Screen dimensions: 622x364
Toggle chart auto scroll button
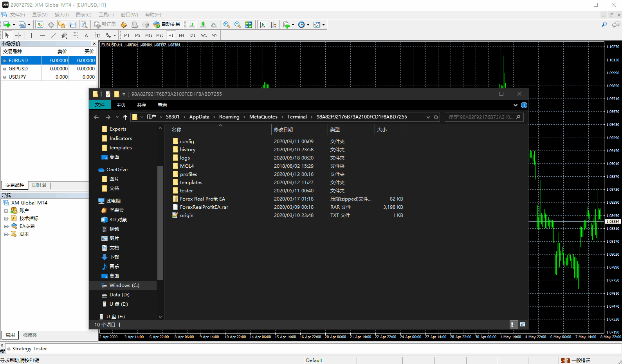click(x=262, y=25)
